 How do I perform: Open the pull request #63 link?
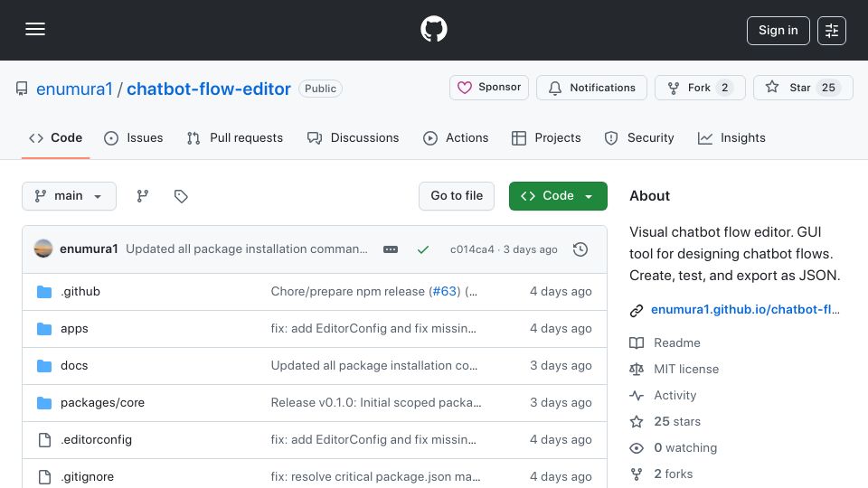coord(445,292)
